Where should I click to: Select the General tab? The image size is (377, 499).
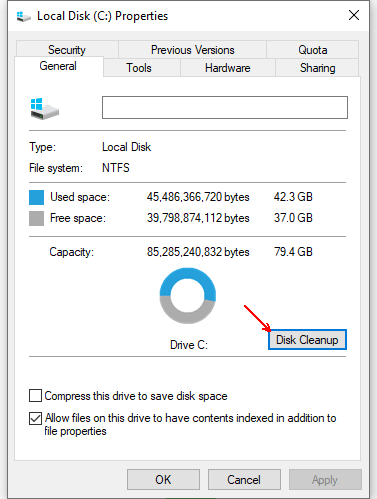59,66
